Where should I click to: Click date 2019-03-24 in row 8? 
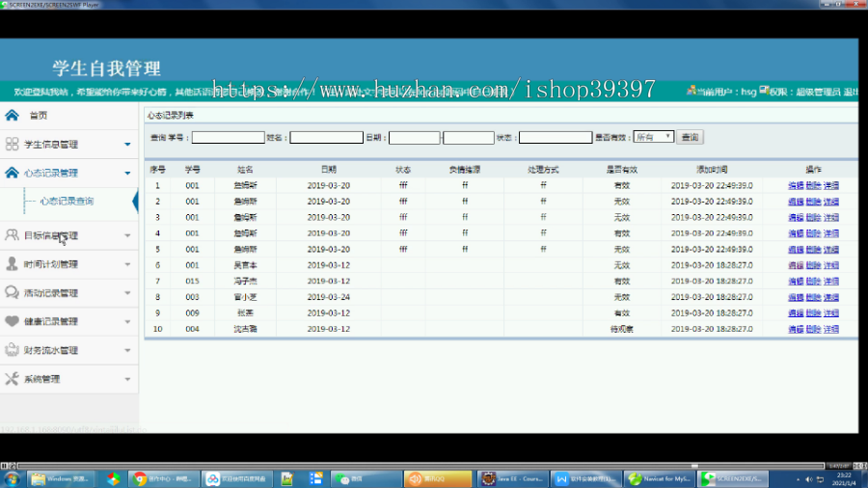pos(328,297)
